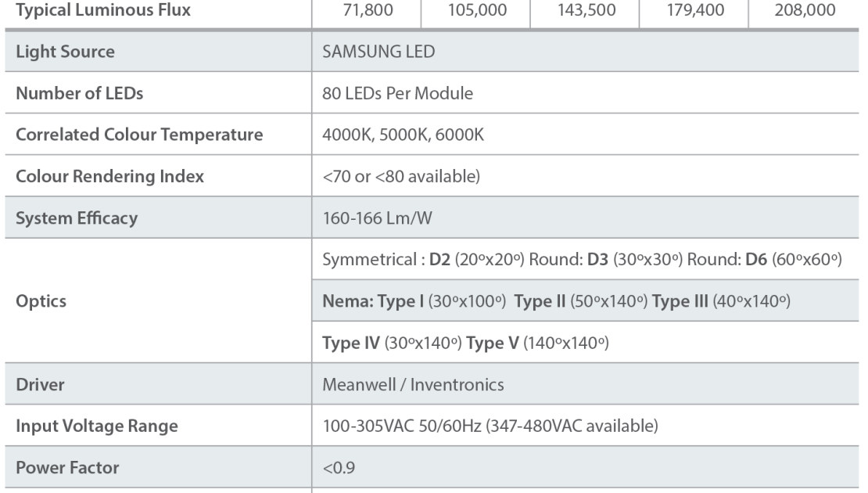
Task: Select the Typical Luminous Flux row label
Action: 103,10
